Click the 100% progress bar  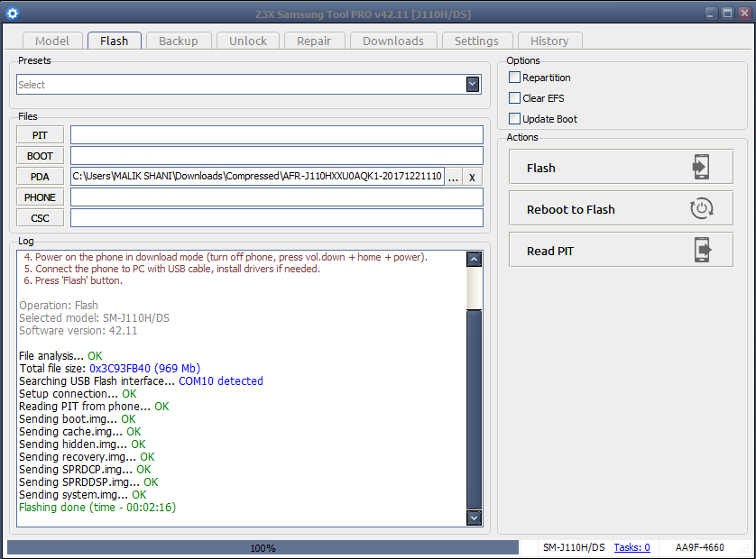coord(263,547)
